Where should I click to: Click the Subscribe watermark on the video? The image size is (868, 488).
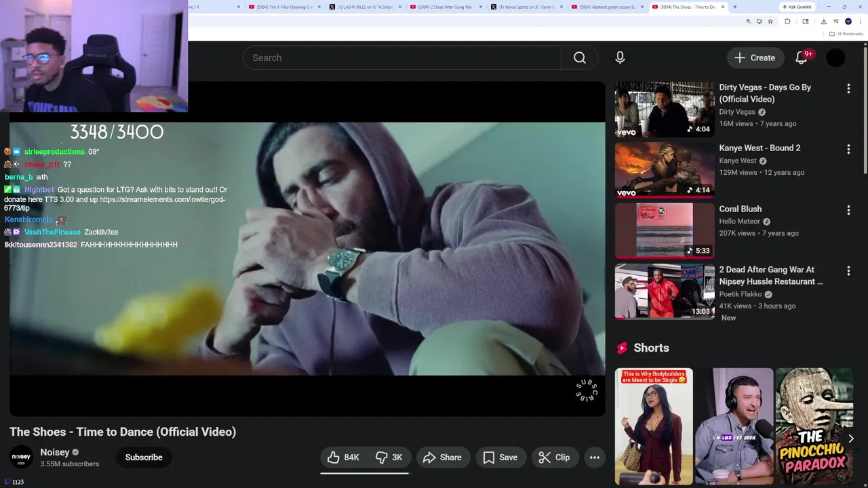587,390
